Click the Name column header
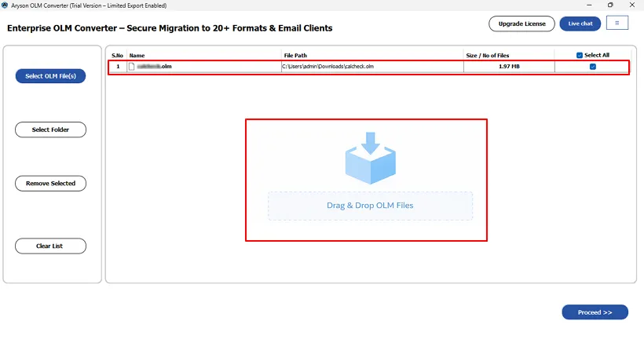 (137, 56)
